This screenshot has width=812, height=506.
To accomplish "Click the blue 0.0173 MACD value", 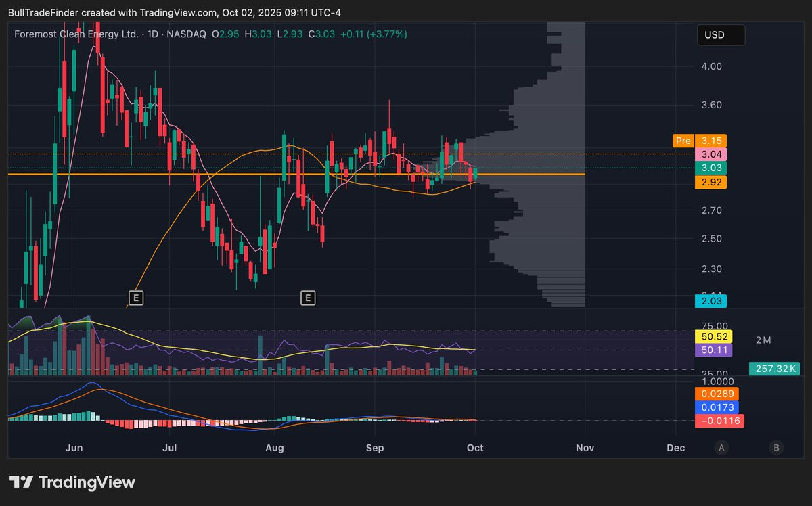I will 718,407.
